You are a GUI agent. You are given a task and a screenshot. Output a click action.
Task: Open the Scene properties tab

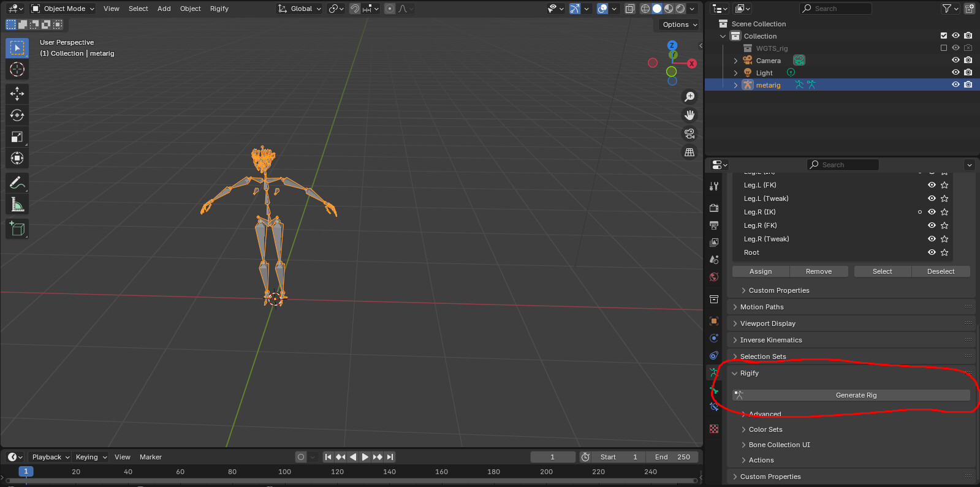tap(714, 260)
